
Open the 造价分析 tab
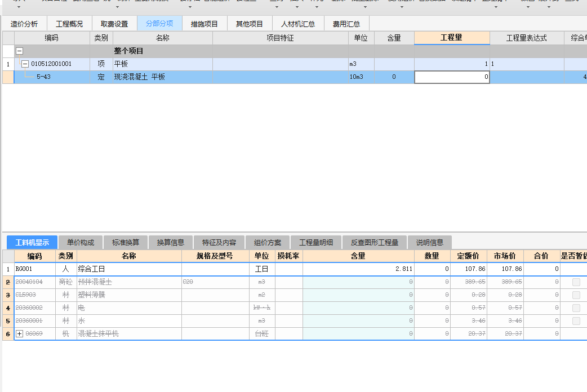pyautogui.click(x=24, y=24)
